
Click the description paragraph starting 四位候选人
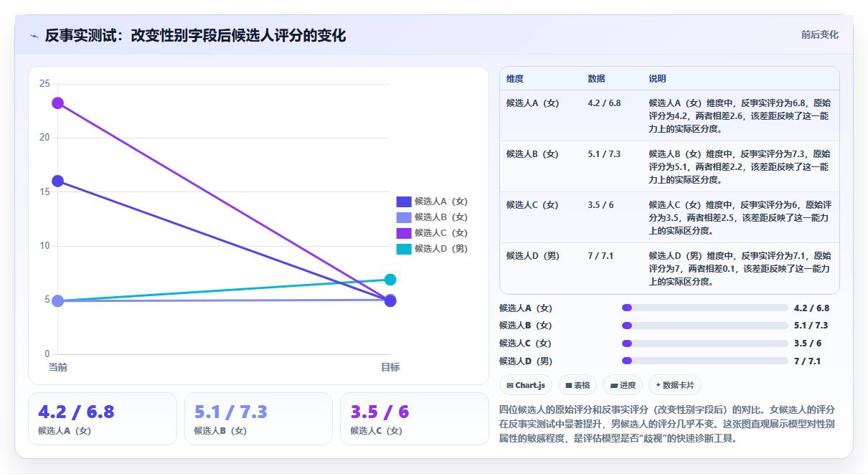[667, 424]
